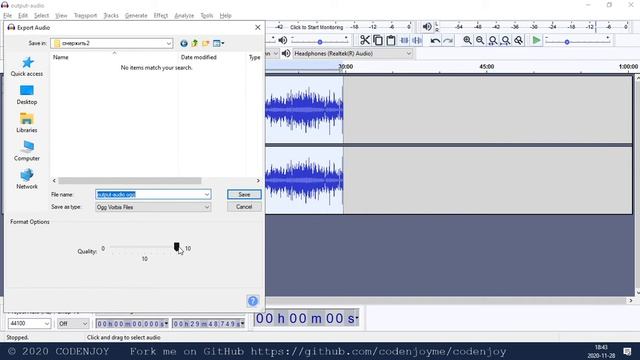Open the File menu
Viewport: 640px width, 360px height.
tap(7, 16)
